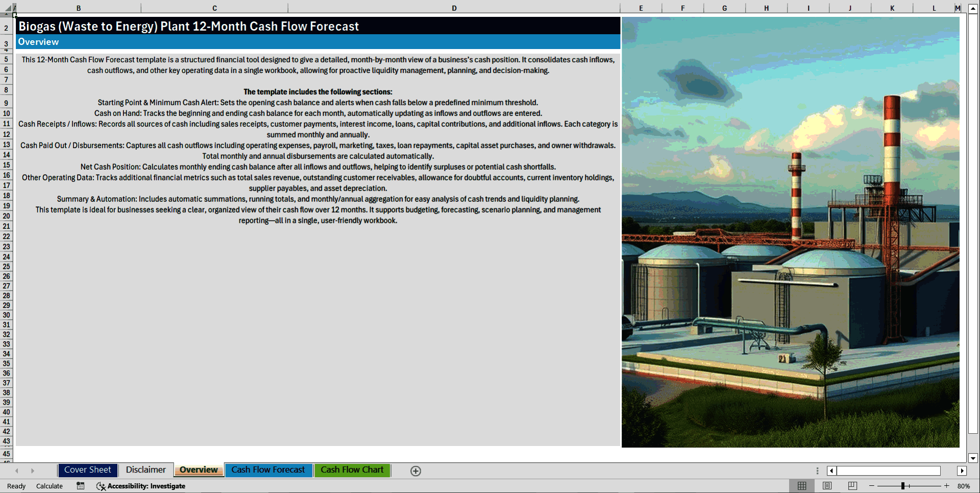Click Zoom In plus icon
980x493 pixels.
[947, 486]
